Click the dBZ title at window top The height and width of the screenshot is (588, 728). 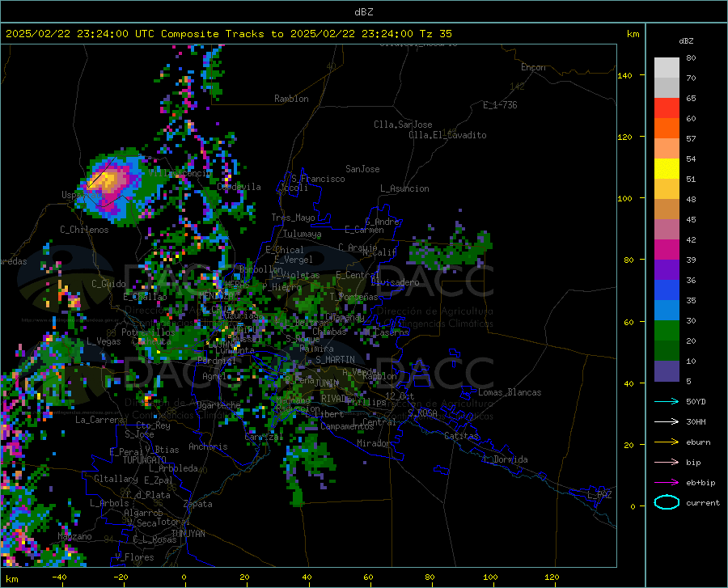(x=363, y=12)
